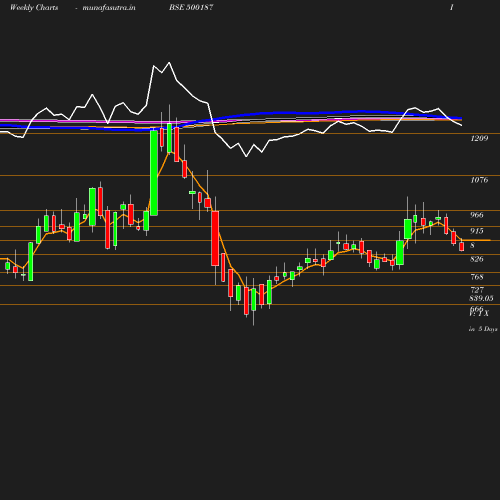Click the 1076 price level label
500x500 pixels.
tap(479, 180)
